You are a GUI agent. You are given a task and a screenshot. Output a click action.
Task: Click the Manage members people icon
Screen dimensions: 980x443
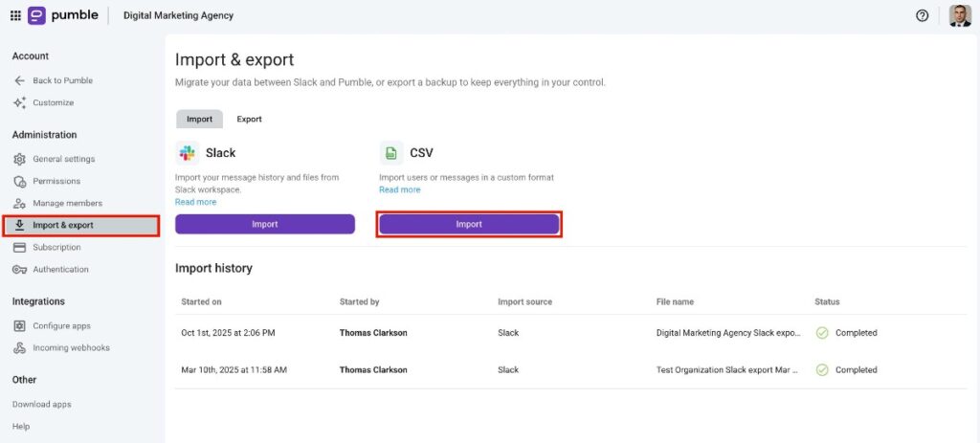(x=19, y=203)
